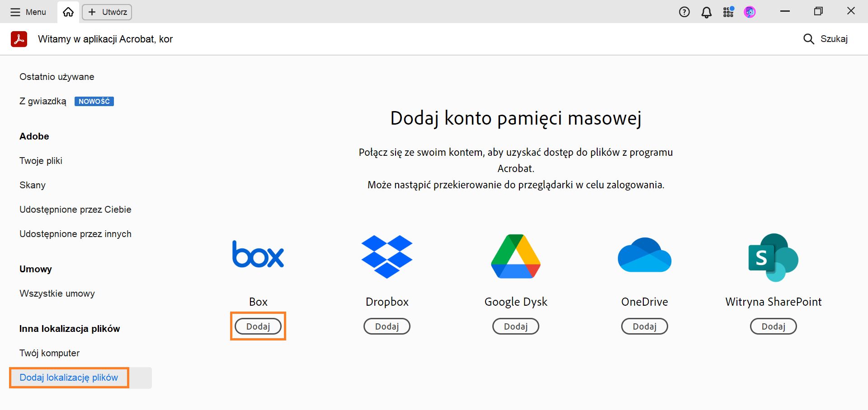Select Twoje pliki in the sidebar
This screenshot has height=410, width=868.
pyautogui.click(x=41, y=160)
